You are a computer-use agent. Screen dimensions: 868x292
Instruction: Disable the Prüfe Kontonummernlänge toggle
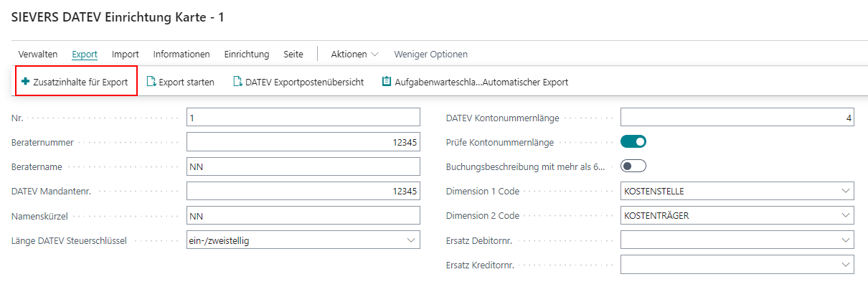633,142
